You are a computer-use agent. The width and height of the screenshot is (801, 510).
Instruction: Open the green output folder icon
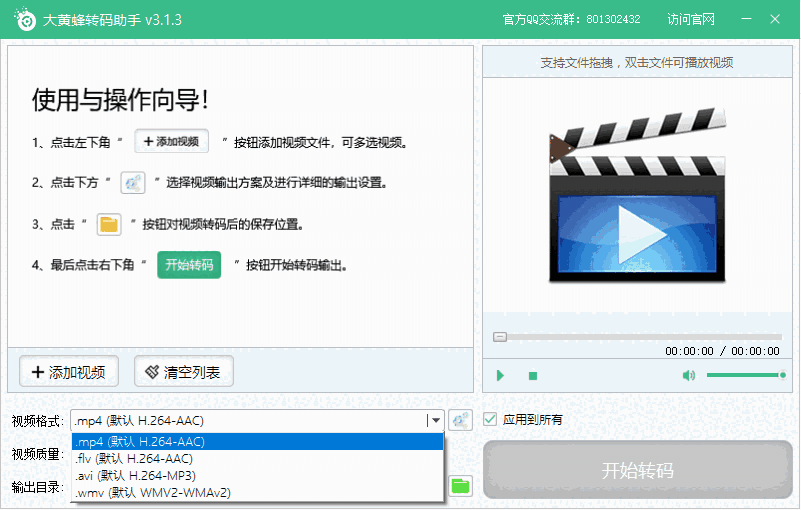tap(460, 486)
